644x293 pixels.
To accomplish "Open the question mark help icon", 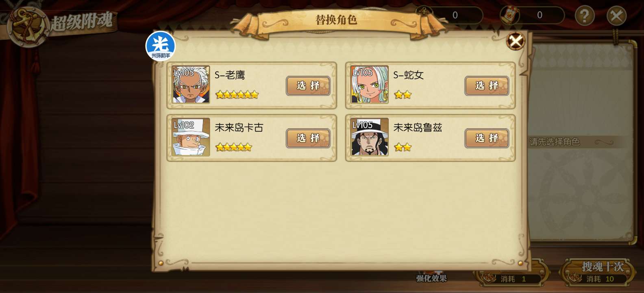I will pos(585,16).
